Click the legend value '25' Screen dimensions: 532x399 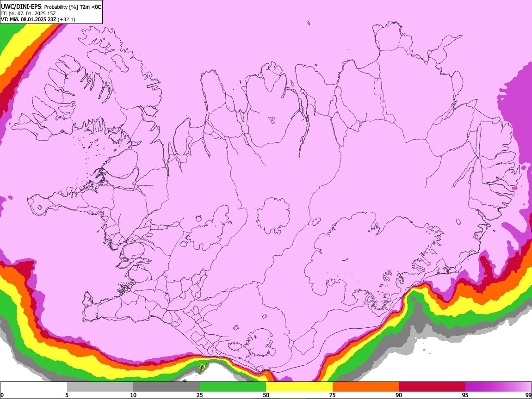(x=200, y=395)
